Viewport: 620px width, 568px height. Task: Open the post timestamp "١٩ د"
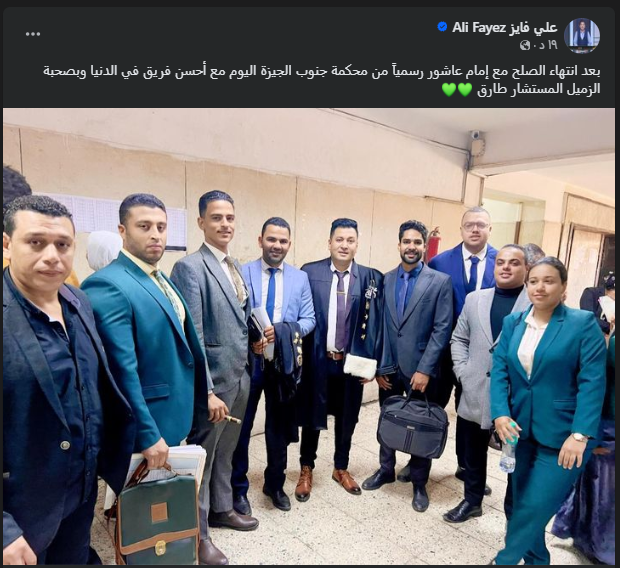[x=545, y=45]
